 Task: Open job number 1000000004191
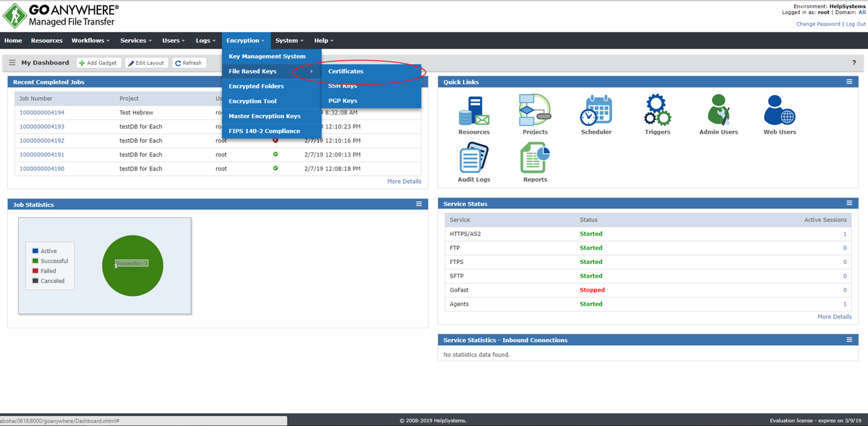tap(42, 155)
